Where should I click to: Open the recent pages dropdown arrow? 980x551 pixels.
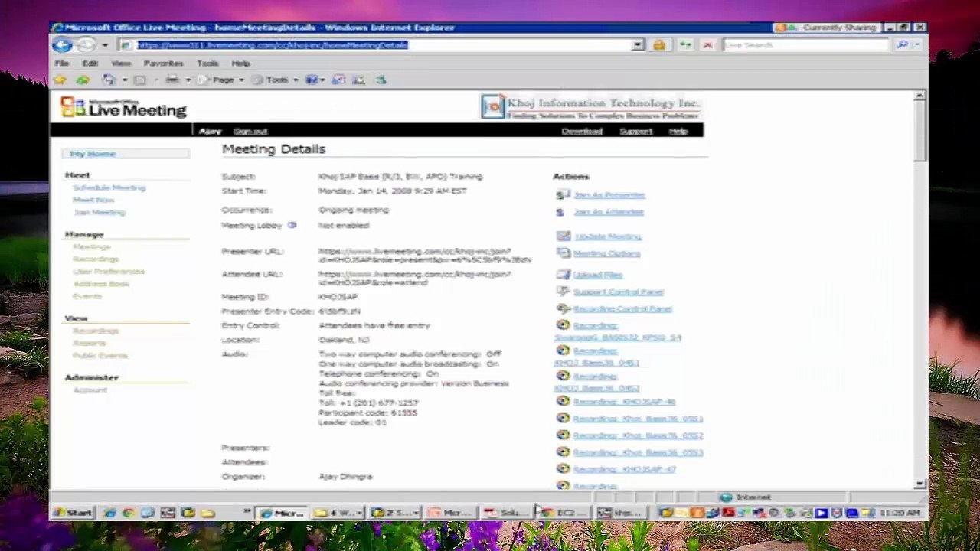point(105,45)
